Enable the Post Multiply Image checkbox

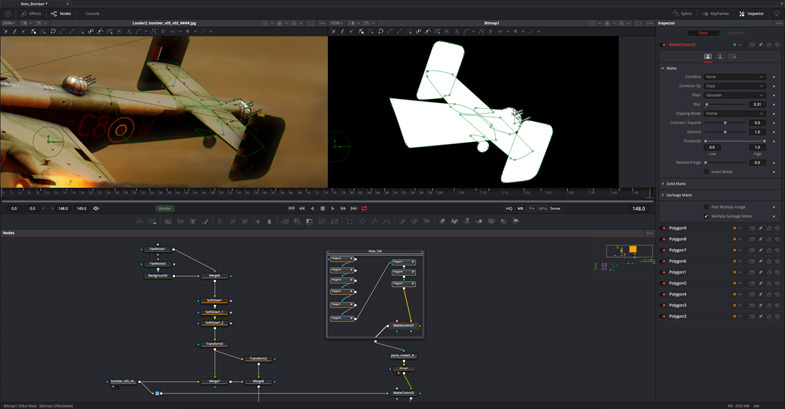coord(706,207)
